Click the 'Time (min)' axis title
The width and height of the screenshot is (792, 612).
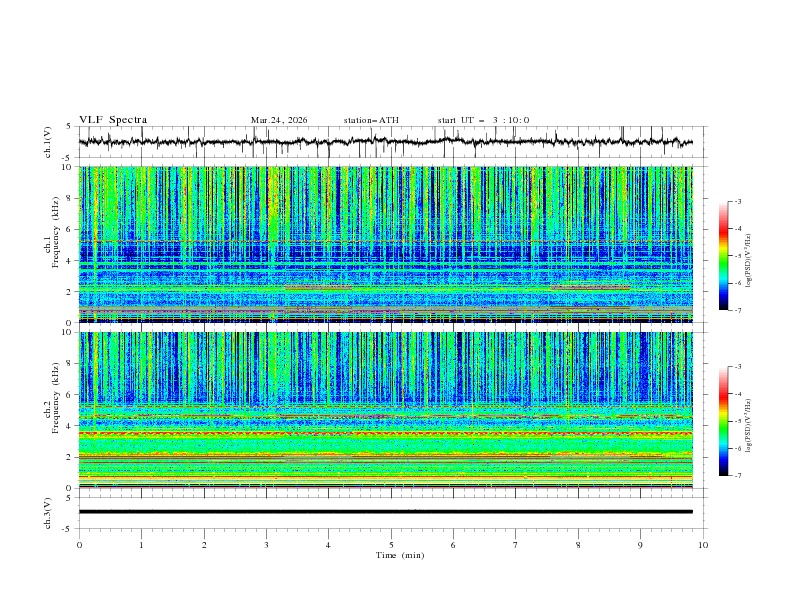point(400,555)
